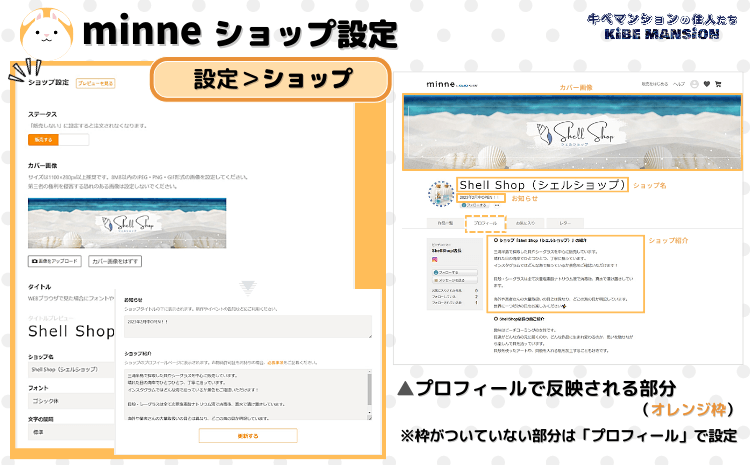Switch to the レター tab
Screen dimensions: 750x465
(x=565, y=223)
